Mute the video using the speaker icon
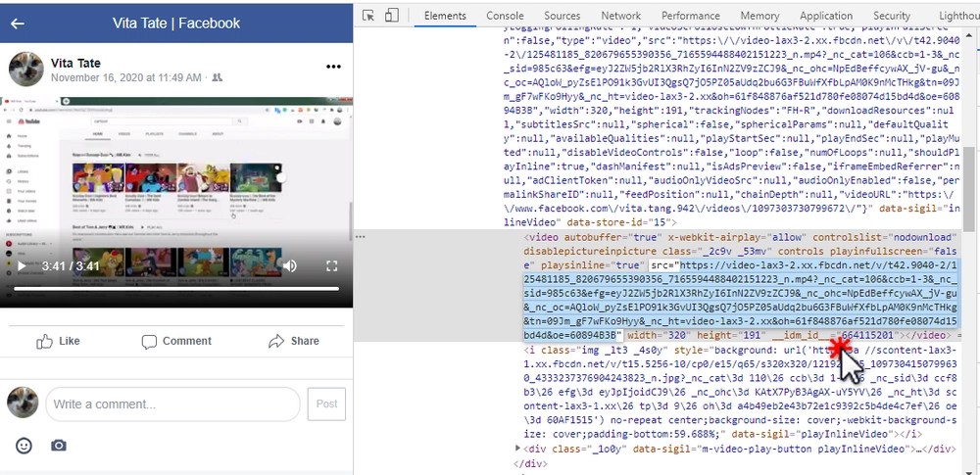This screenshot has width=980, height=475. (x=290, y=266)
